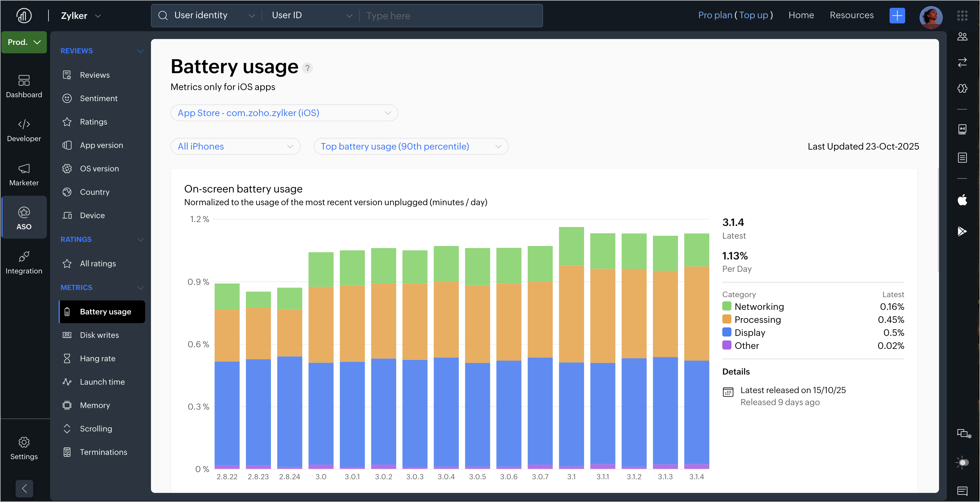Collapse the sidebar with left arrow button
The image size is (980, 502).
pyautogui.click(x=24, y=488)
